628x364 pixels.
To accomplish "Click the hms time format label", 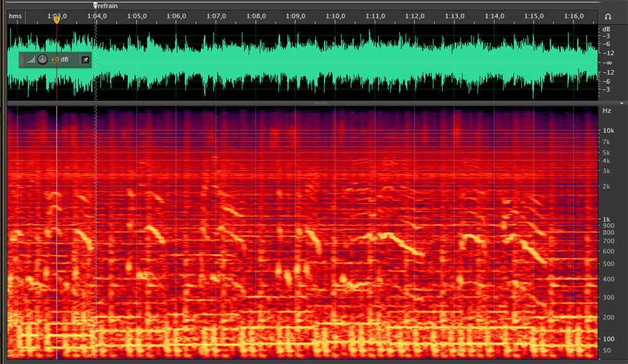I will point(15,16).
